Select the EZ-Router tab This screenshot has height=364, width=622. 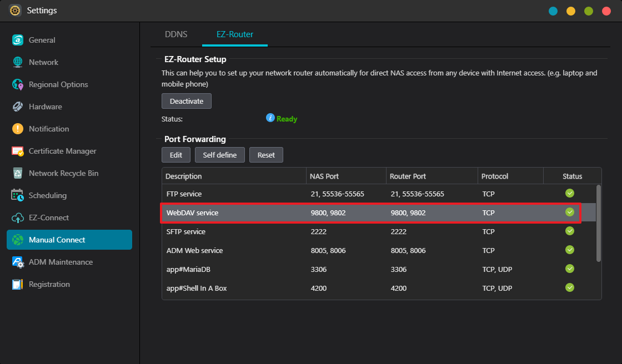pyautogui.click(x=235, y=34)
